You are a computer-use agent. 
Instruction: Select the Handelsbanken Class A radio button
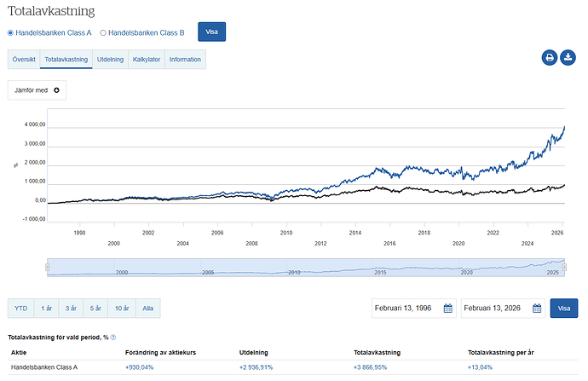click(x=10, y=33)
